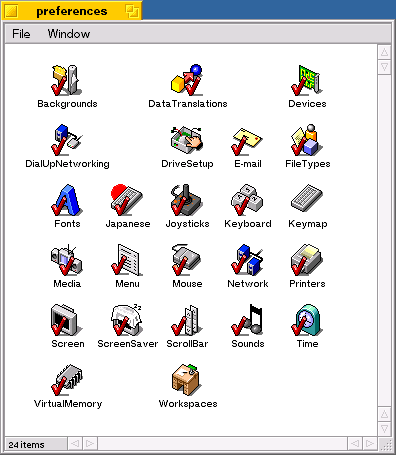Open the Keymap icon
Screen dimensions: 396x455
(x=307, y=198)
